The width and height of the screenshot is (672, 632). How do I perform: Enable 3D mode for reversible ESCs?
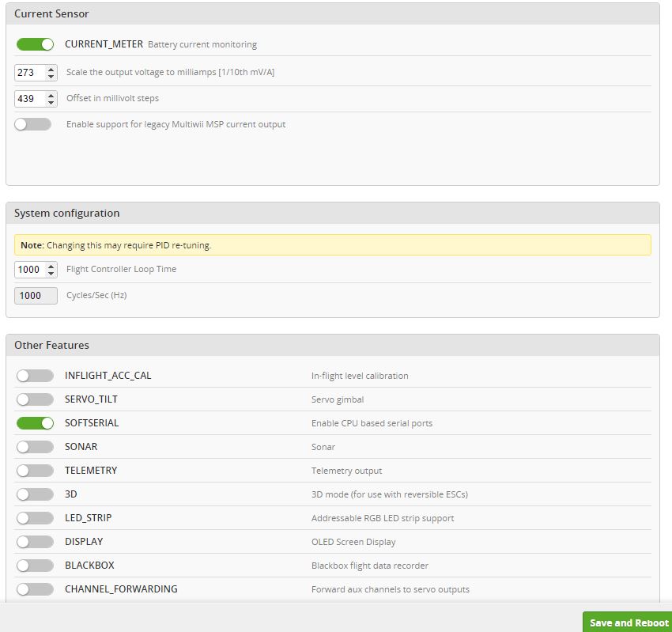coord(35,494)
